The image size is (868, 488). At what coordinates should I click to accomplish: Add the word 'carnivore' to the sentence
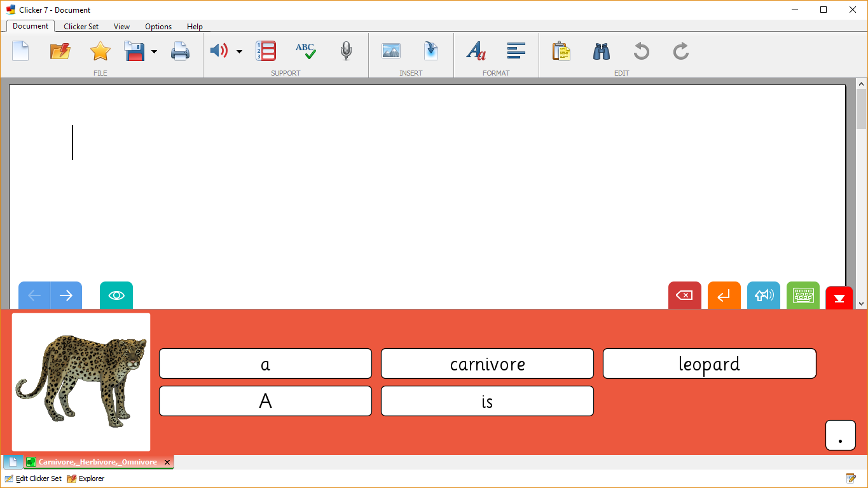(487, 363)
